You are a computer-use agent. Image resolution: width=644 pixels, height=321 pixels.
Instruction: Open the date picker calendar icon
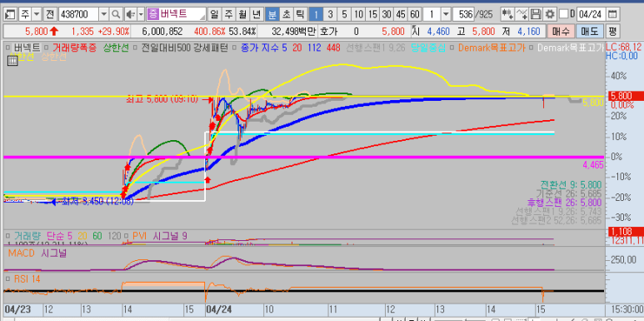[612, 14]
